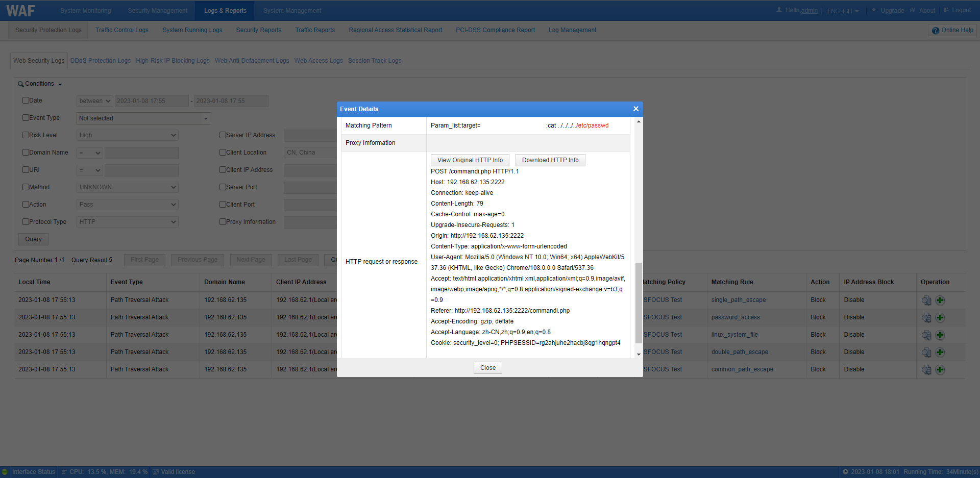Collapse the Conditions panel

[60, 84]
